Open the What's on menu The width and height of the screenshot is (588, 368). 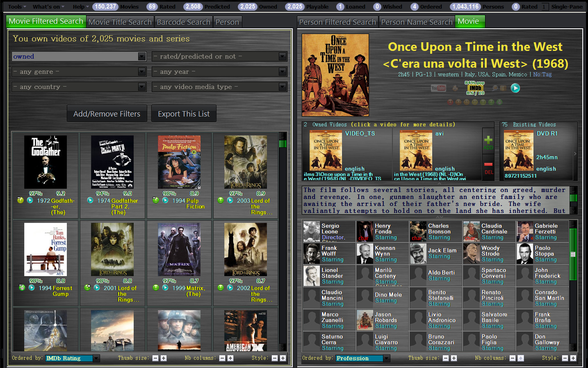(x=48, y=7)
